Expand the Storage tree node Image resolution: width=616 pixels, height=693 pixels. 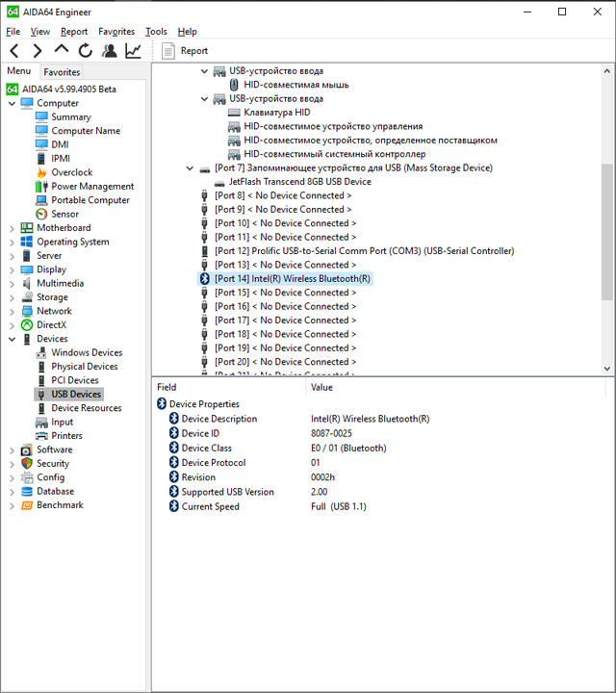12,297
